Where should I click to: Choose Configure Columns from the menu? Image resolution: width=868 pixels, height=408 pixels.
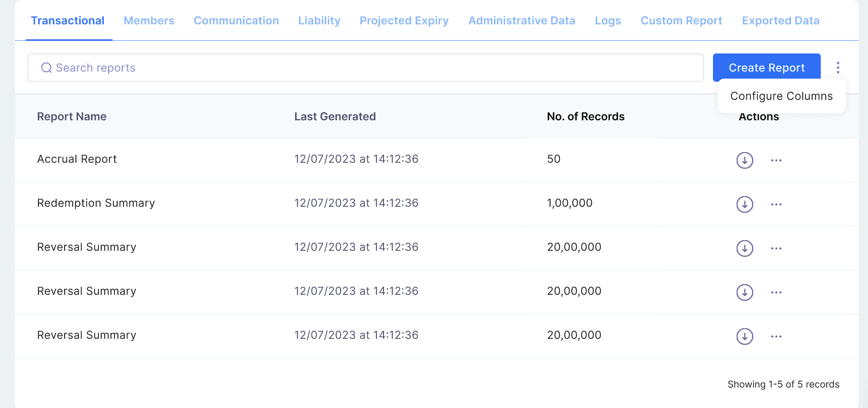[x=781, y=96]
